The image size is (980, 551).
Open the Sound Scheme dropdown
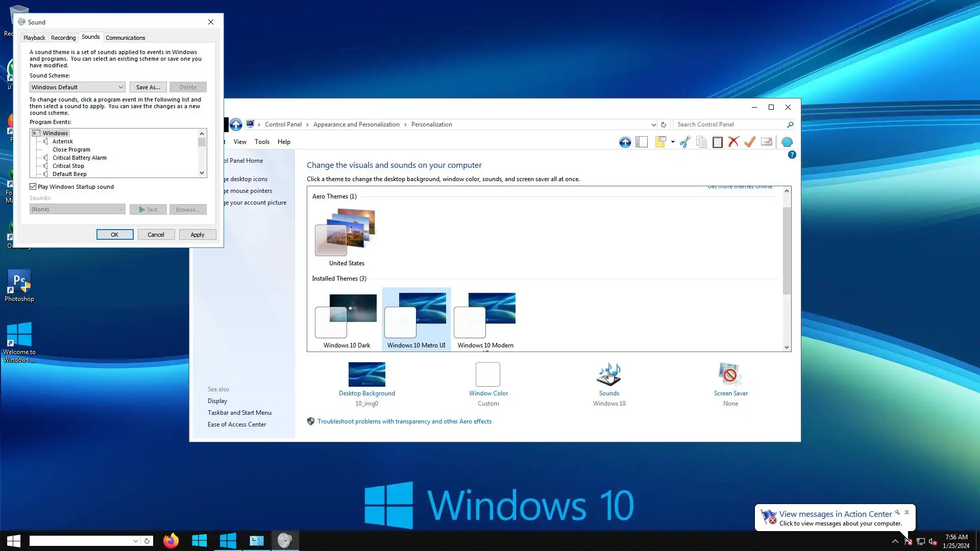77,87
